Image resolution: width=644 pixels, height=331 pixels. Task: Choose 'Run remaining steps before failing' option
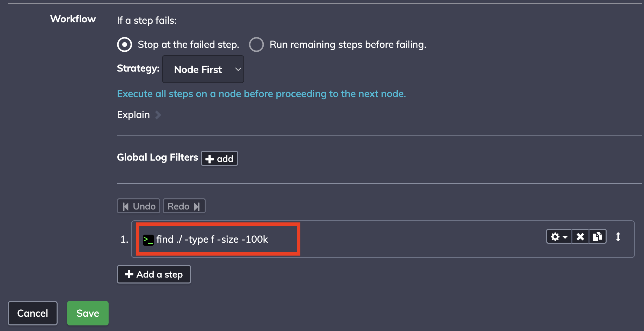point(256,45)
